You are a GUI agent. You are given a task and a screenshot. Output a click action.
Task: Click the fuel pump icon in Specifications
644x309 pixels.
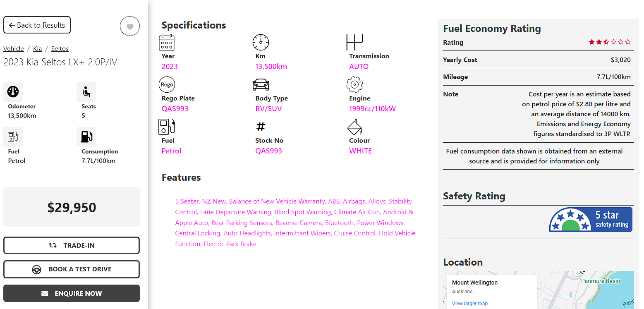[167, 127]
